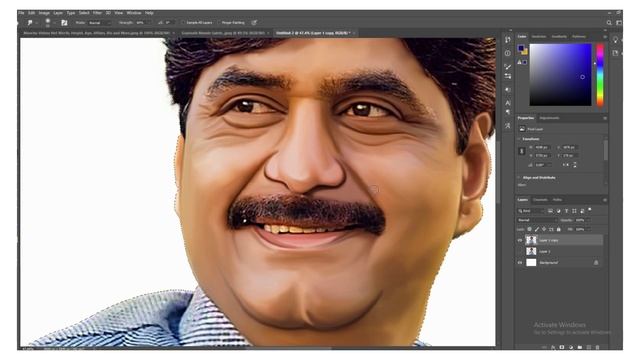This screenshot has width=640, height=360.
Task: Filter layers by shape layers icon
Action: 574,211
